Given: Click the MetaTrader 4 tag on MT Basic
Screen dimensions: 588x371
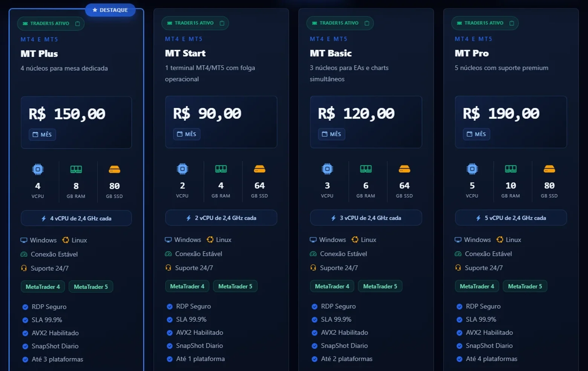Looking at the screenshot, I should [x=332, y=286].
